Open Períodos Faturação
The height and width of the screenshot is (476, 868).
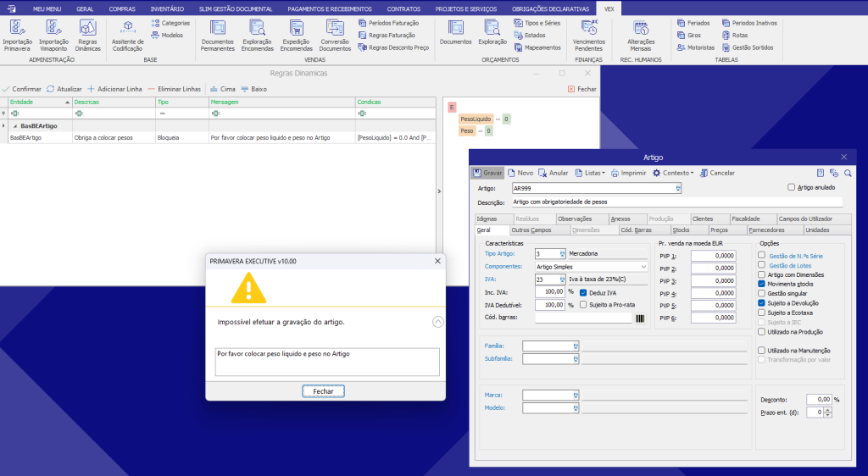(388, 23)
